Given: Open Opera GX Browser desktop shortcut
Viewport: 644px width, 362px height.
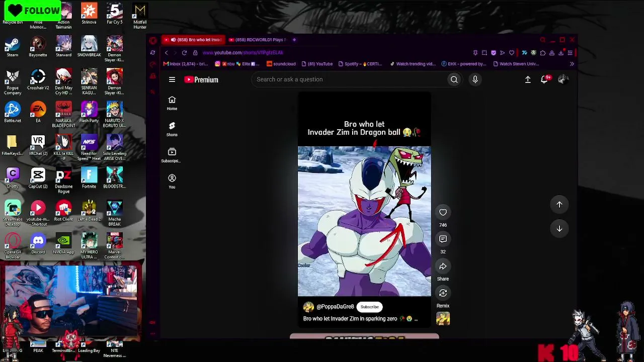Looking at the screenshot, I should tap(13, 246).
